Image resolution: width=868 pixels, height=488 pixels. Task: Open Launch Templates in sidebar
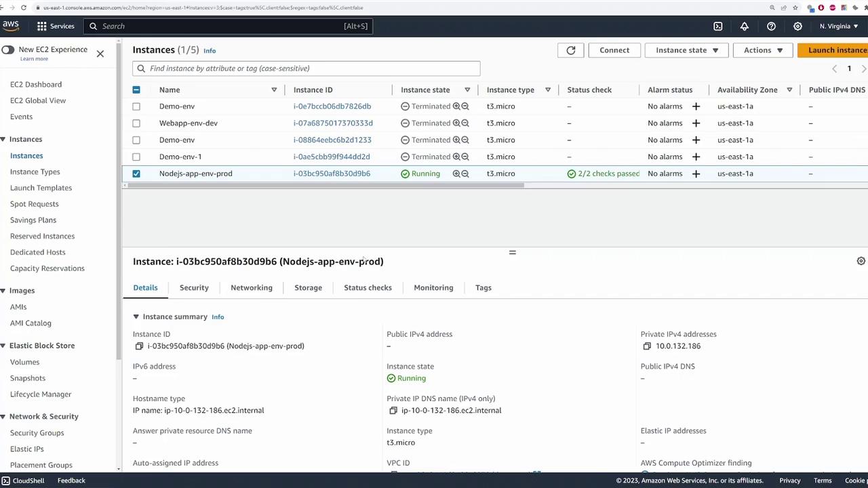[x=41, y=188]
